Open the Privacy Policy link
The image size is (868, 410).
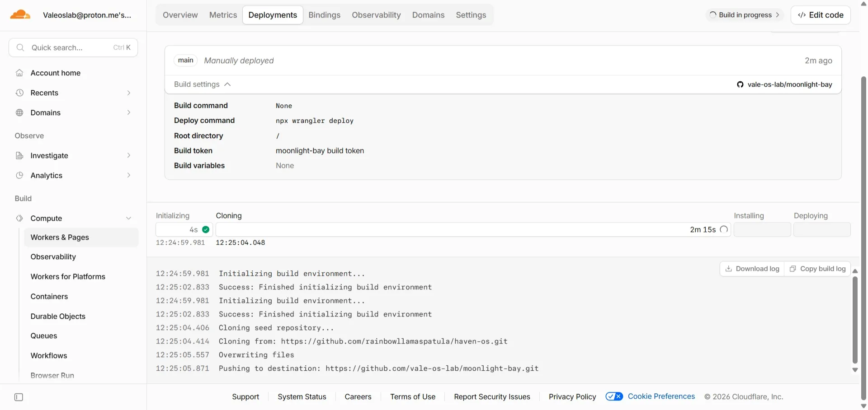[572, 396]
